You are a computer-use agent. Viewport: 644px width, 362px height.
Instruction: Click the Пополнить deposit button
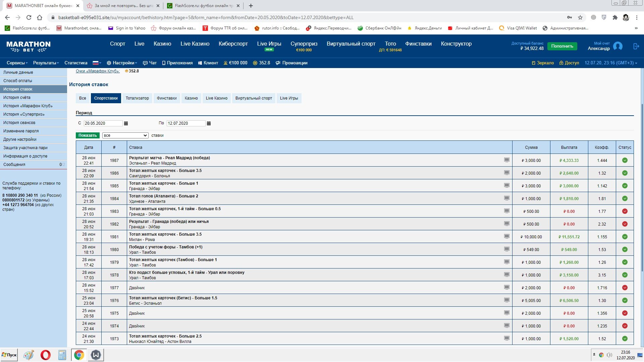562,46
